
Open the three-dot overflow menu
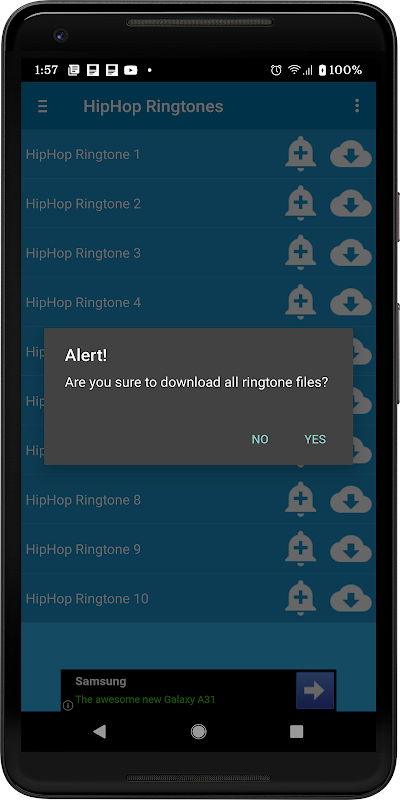(357, 106)
